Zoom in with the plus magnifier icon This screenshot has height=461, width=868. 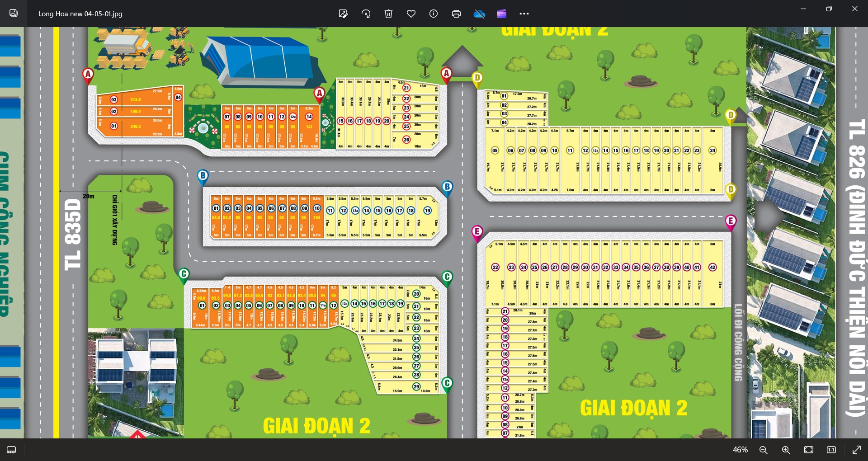786,450
